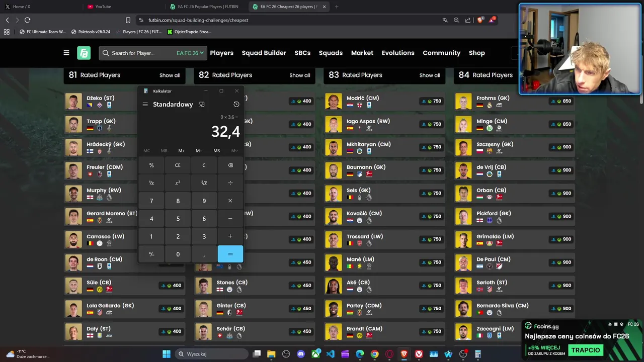Open the OjciecTrapcio Strea... bookmark
644x362 pixels.
click(x=189, y=32)
